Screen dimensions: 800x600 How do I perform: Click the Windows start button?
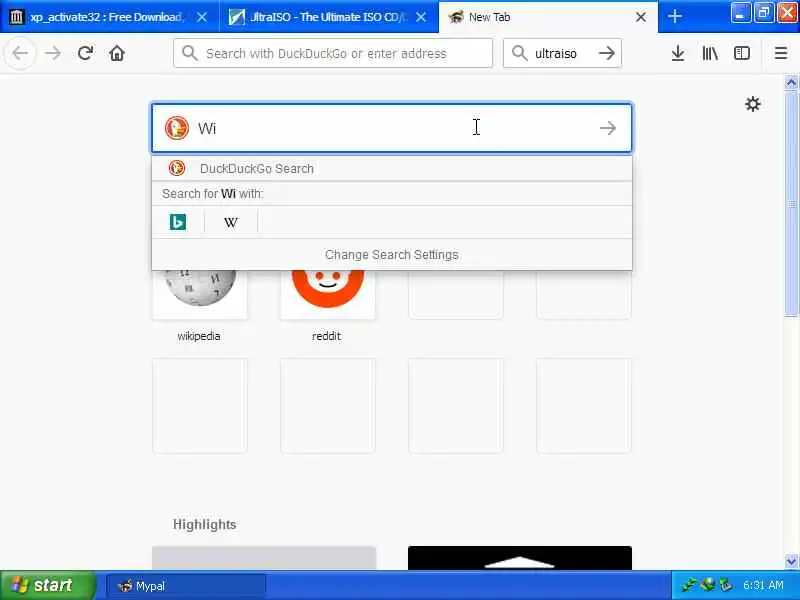(x=48, y=585)
